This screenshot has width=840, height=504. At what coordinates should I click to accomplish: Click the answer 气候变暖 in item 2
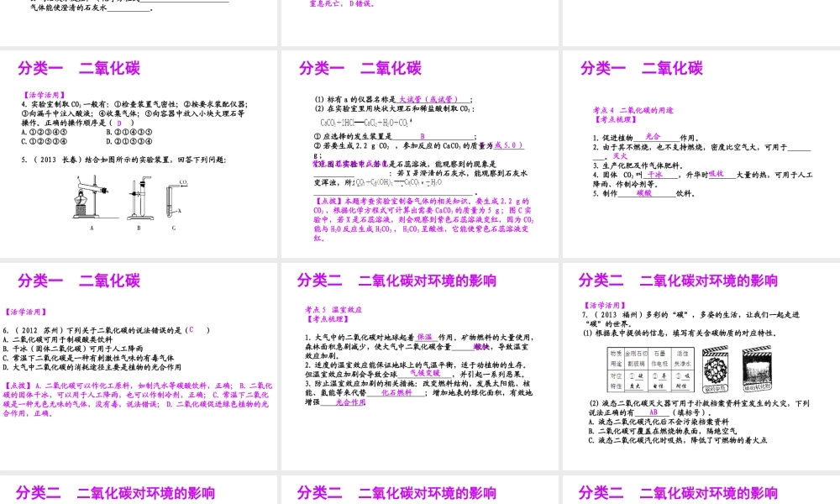pos(425,373)
